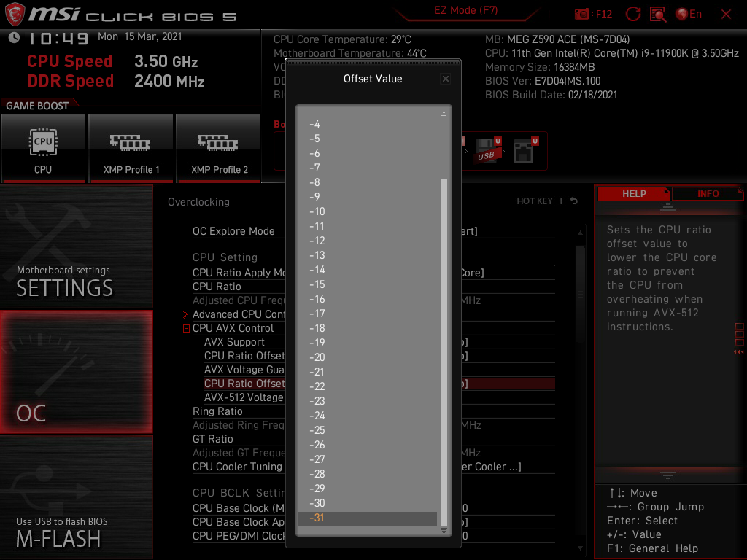
Task: Select offset value -28
Action: tap(368, 474)
